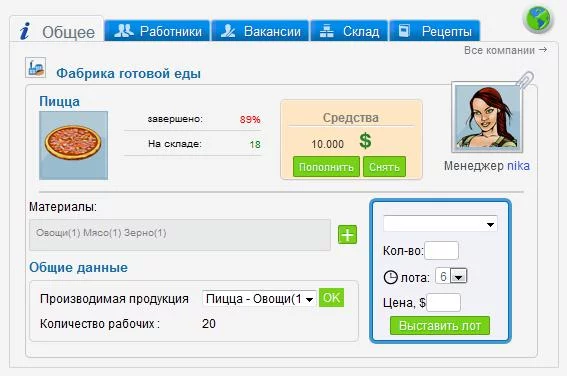Open the Рецепты tab
This screenshot has width=567, height=376.
[x=435, y=31]
